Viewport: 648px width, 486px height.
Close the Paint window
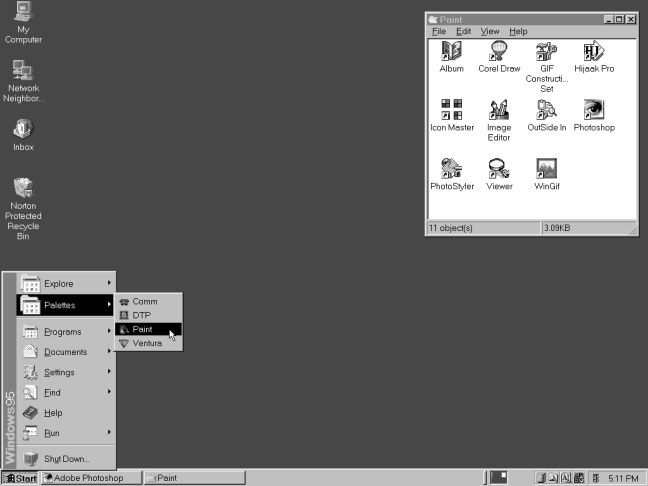pyautogui.click(x=631, y=19)
